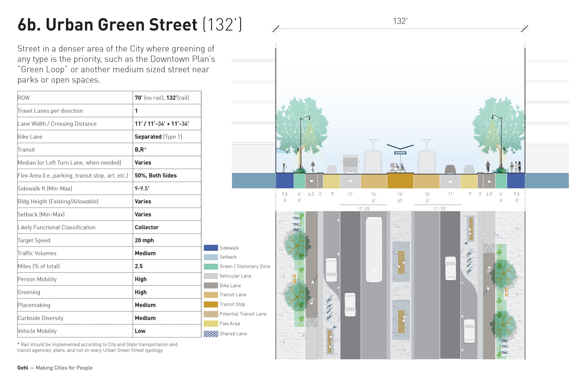Click the Target Speed 20 mph cell
This screenshot has height=380, width=588.
tap(167, 240)
